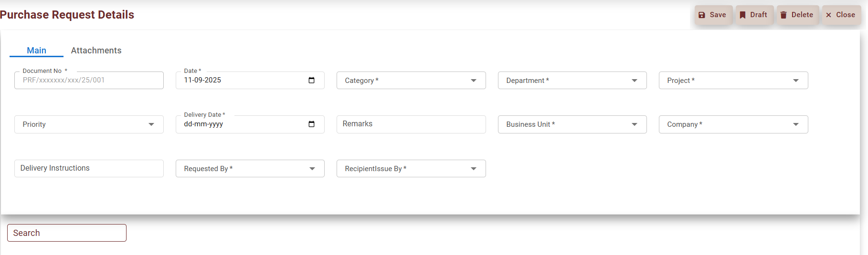The image size is (868, 255).
Task: Click the Delete trash button
Action: pyautogui.click(x=797, y=15)
